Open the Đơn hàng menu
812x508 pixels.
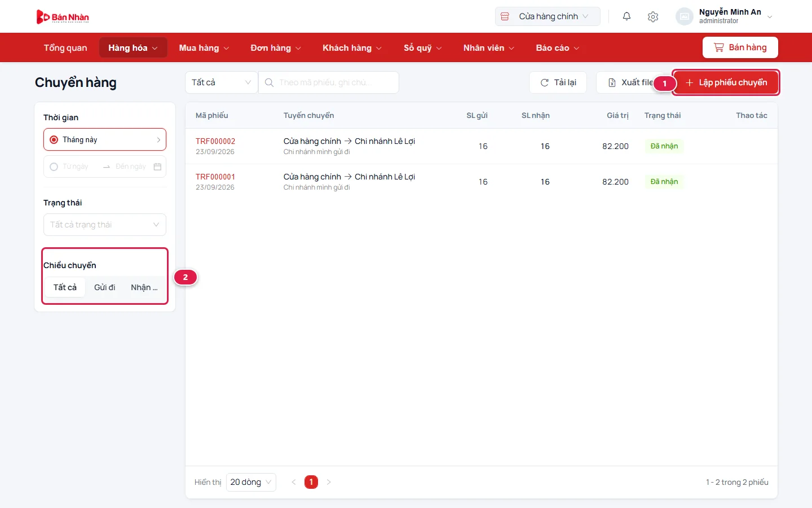coord(276,48)
